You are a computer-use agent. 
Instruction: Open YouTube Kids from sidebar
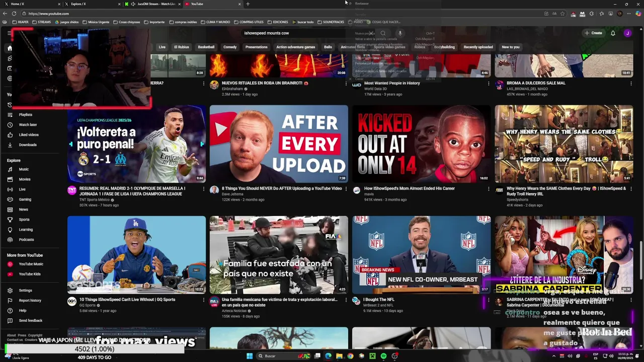[x=29, y=274]
